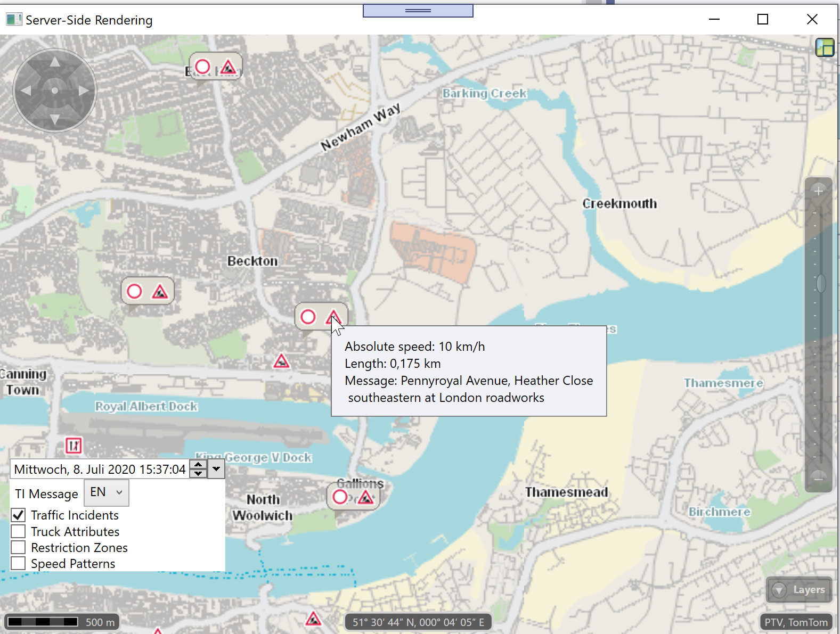Image resolution: width=840 pixels, height=634 pixels.
Task: Click the pan left arrow on navigation compass
Action: [x=26, y=90]
